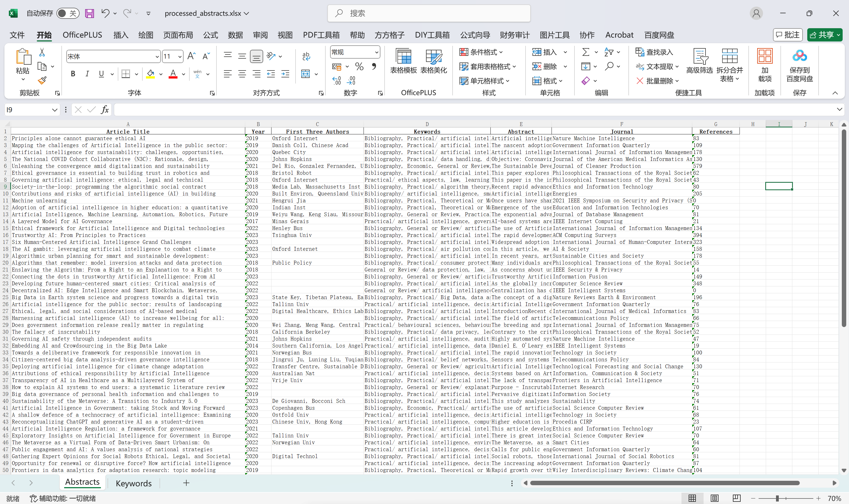Click the Format Painter brush icon
This screenshot has height=504, width=849.
coord(42,80)
